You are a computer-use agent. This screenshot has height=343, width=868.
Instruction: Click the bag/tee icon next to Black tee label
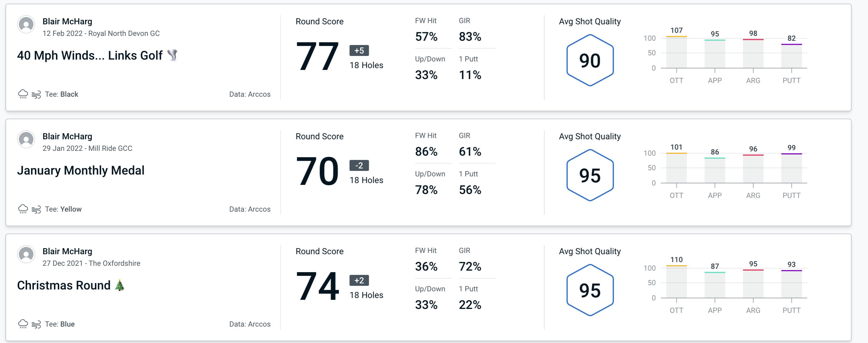tap(36, 93)
